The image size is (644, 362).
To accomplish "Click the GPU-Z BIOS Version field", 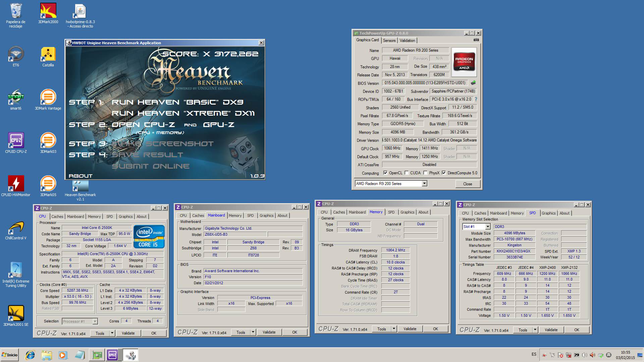I will click(x=425, y=83).
